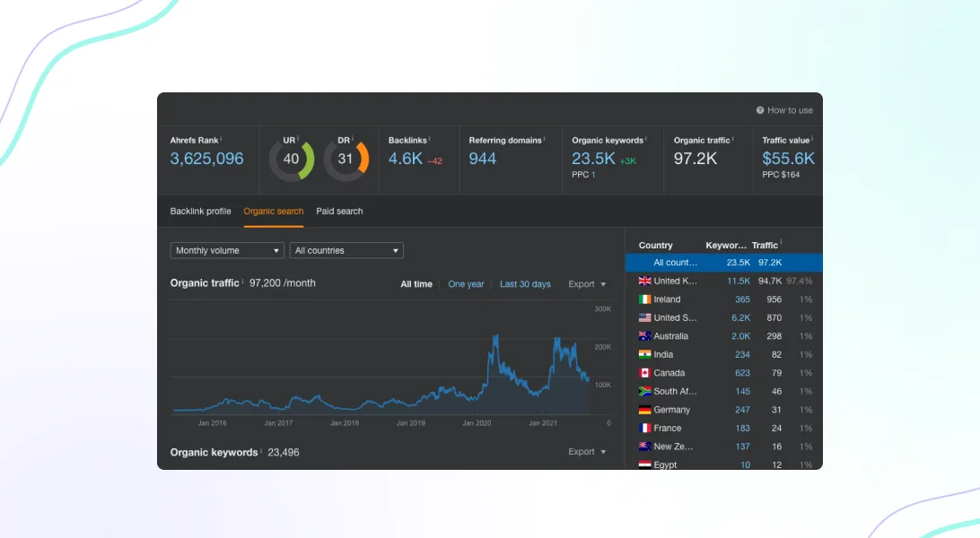
Task: Click the Ireland flag icon
Action: click(x=644, y=299)
